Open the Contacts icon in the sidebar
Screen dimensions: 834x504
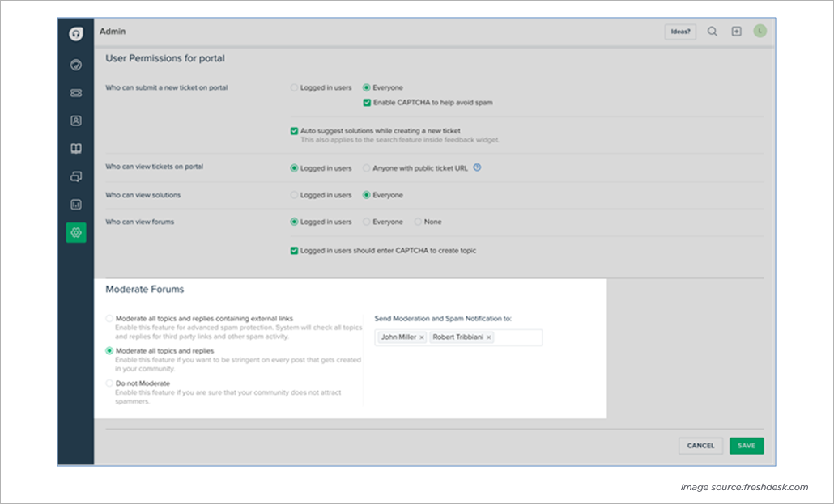coord(75,121)
